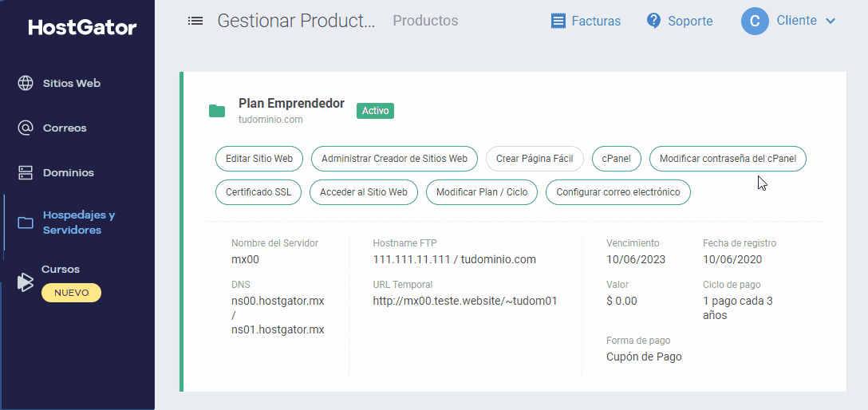
Task: Click the play icon for Cursos
Action: click(x=25, y=282)
